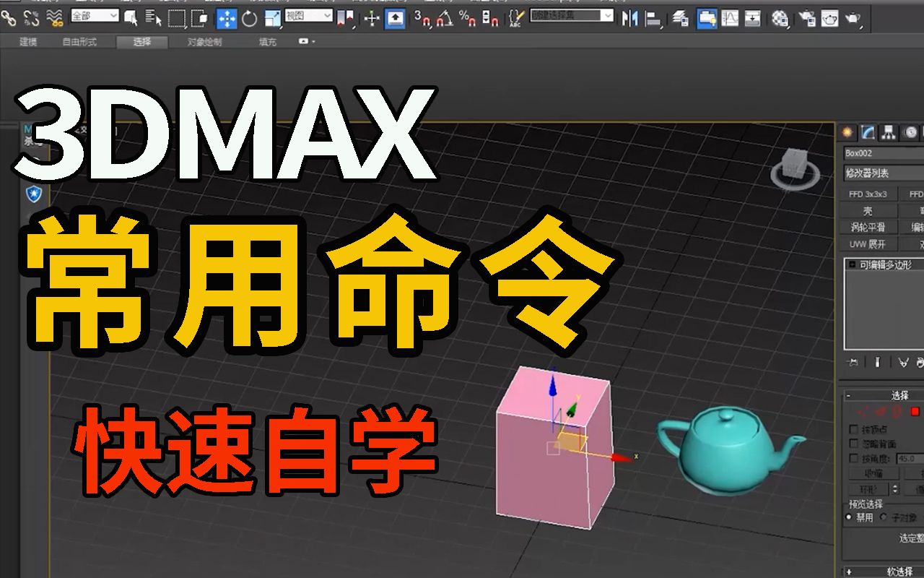Open the Hierarchy panel tab
This screenshot has height=578, width=924.
889,132
